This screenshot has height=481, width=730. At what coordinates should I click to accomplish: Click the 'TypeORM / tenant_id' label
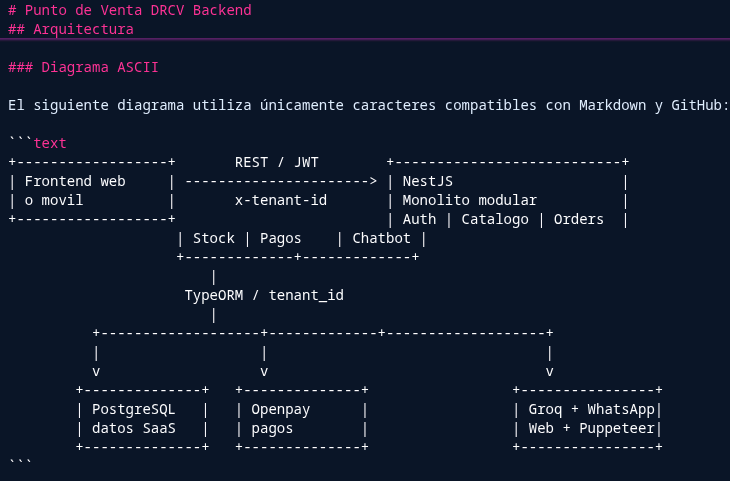click(x=264, y=295)
